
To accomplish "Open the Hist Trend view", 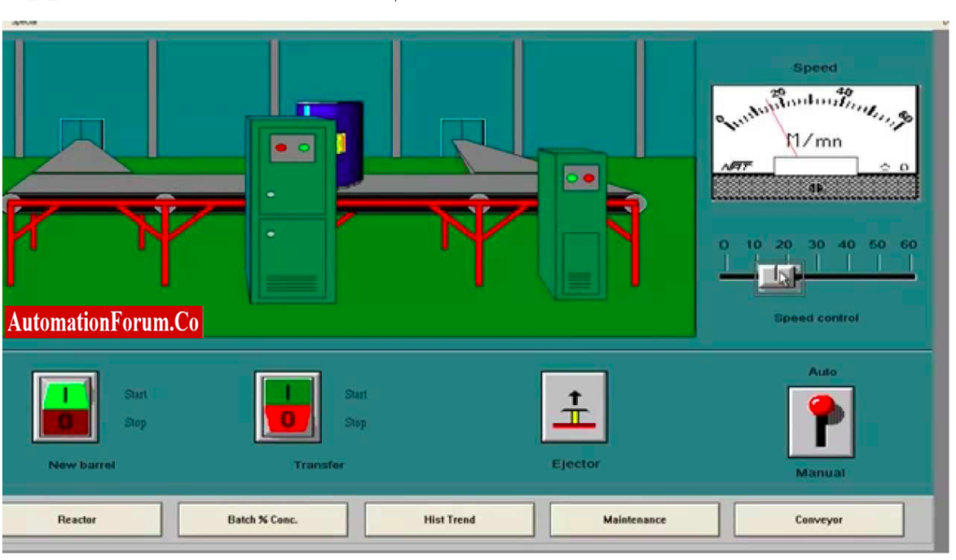I will (449, 520).
